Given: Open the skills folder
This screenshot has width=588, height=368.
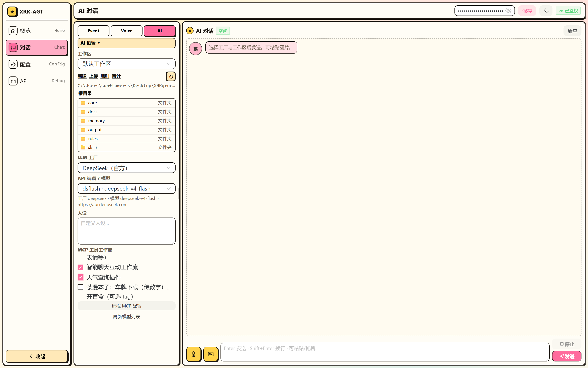Looking at the screenshot, I should coord(126,147).
